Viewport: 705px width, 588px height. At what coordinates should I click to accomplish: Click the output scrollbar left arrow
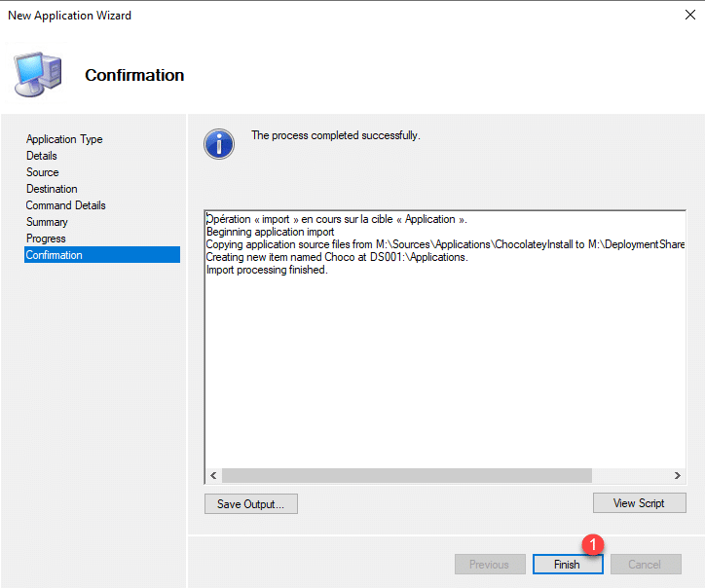tap(213, 475)
